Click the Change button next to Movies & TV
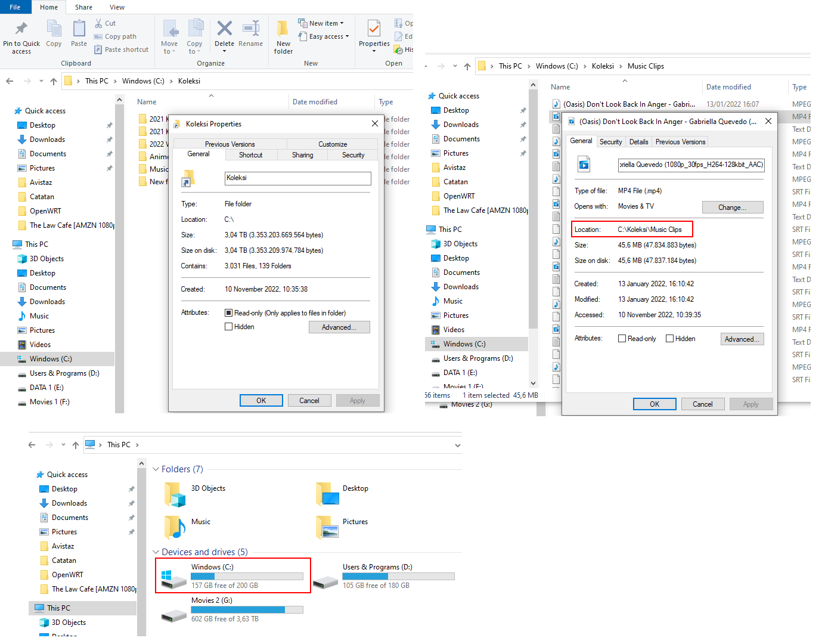Screen dimensions: 825x644 pos(732,207)
